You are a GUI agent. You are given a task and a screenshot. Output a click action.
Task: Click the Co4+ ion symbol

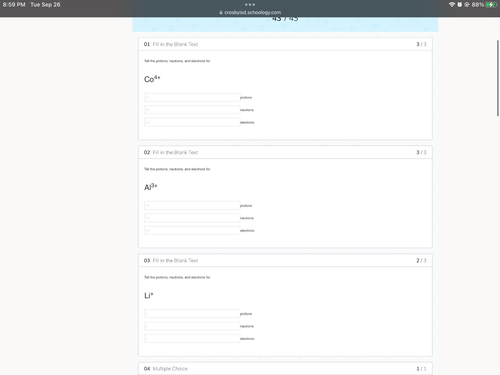(x=152, y=79)
